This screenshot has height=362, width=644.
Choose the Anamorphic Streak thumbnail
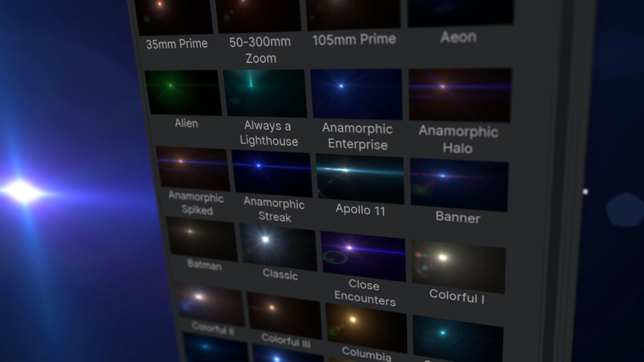(272, 174)
